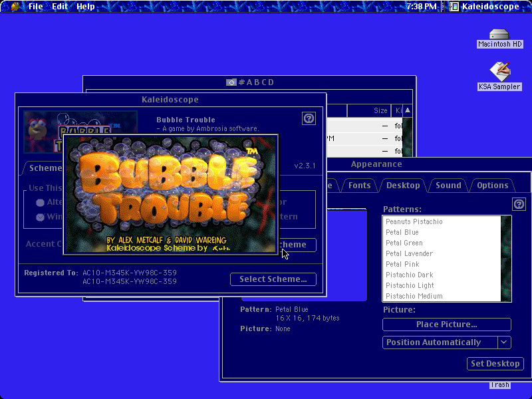Viewport: 532px width, 399px height.
Task: Click the Kaleidoscope window title bar
Action: [x=171, y=99]
